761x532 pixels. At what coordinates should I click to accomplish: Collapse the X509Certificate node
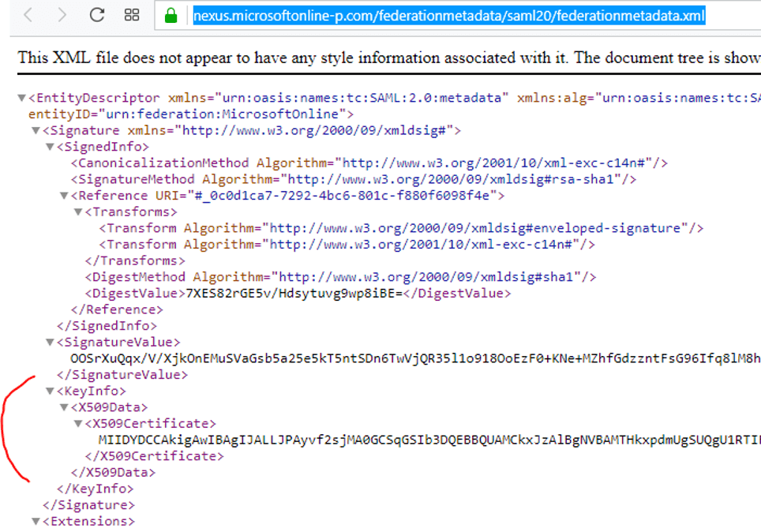tap(78, 424)
